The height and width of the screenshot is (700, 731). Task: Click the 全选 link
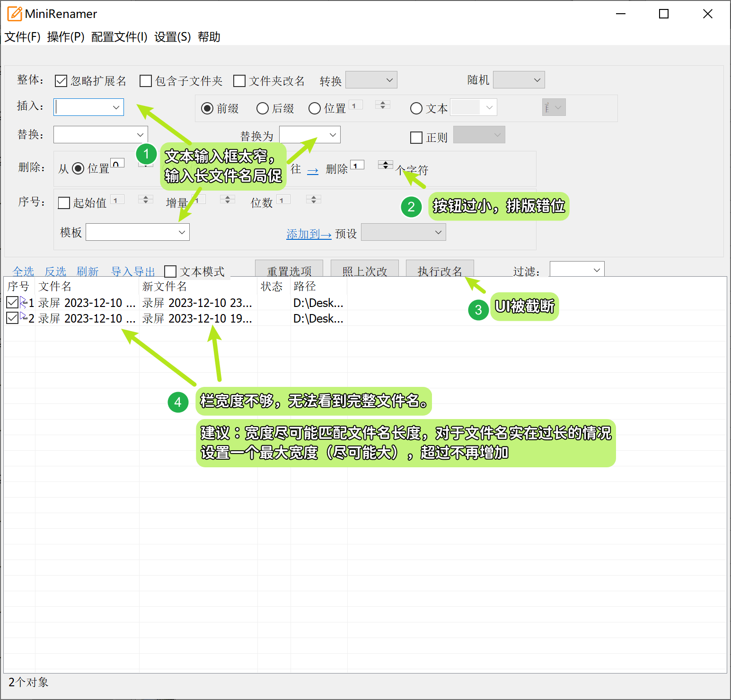[x=23, y=271]
